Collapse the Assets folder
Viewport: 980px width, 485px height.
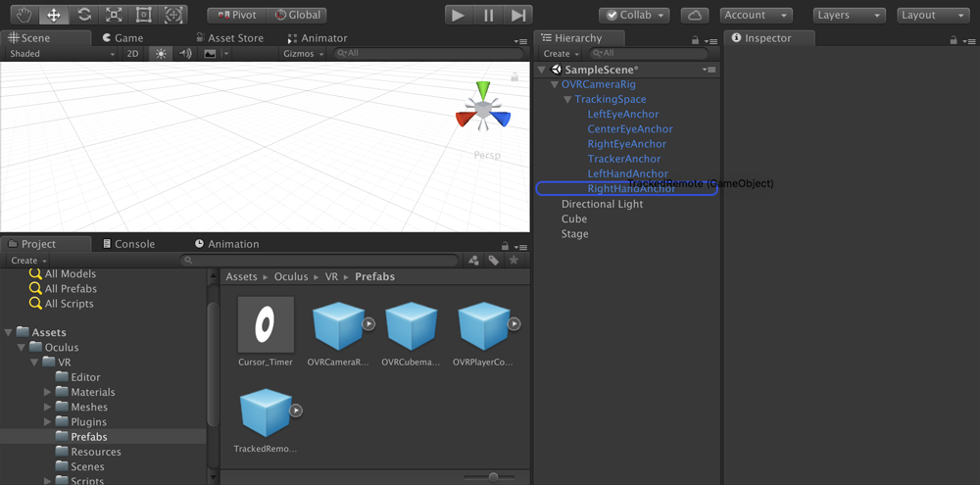click(9, 332)
